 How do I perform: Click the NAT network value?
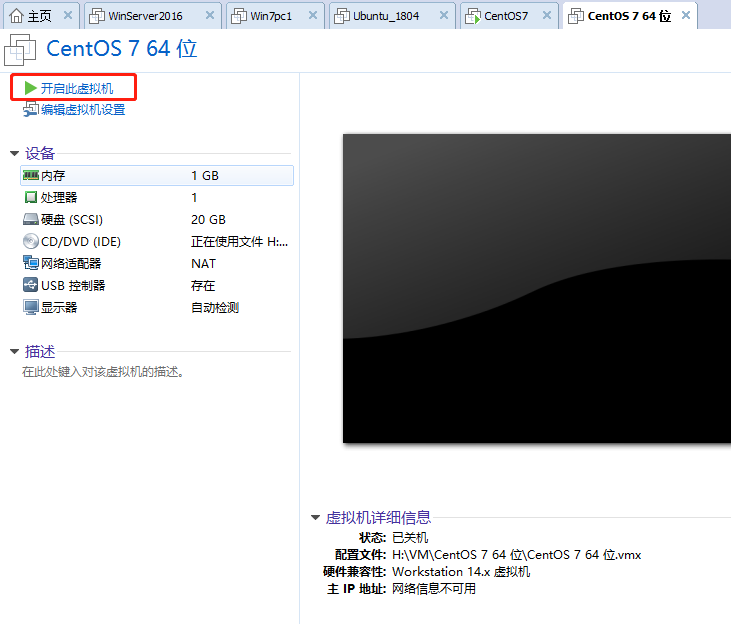coord(203,263)
